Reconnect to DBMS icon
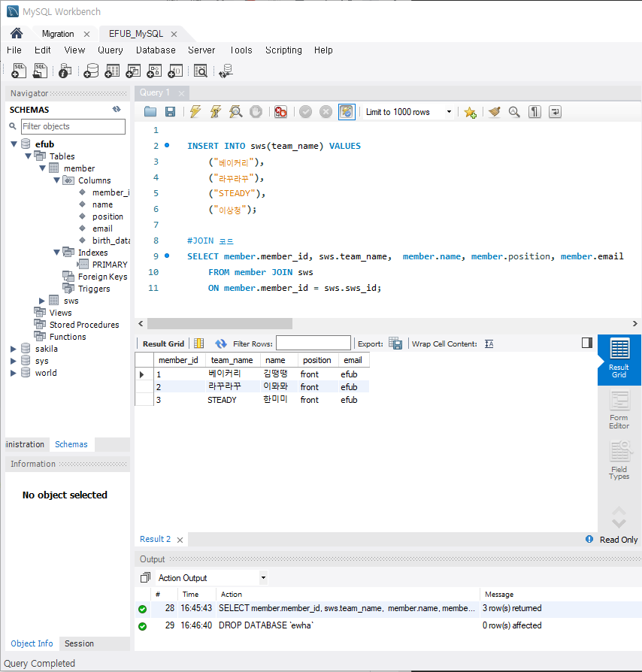Screen dimensions: 642x672 pos(226,71)
